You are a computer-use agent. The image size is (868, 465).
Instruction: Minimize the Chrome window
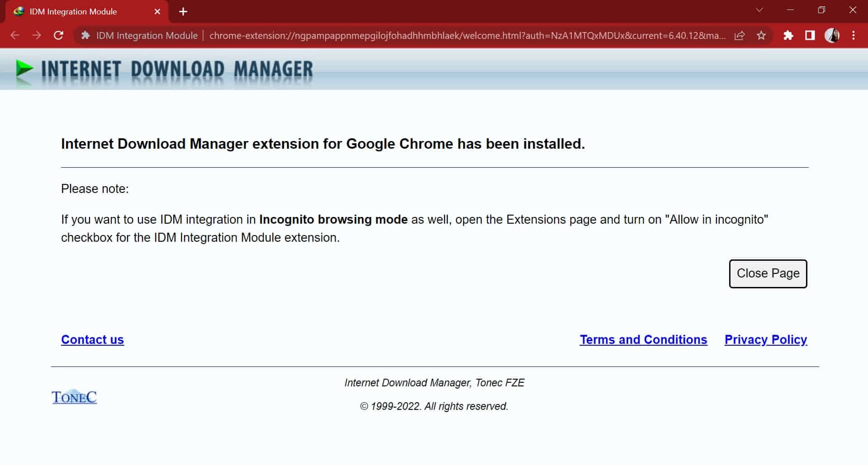point(791,10)
